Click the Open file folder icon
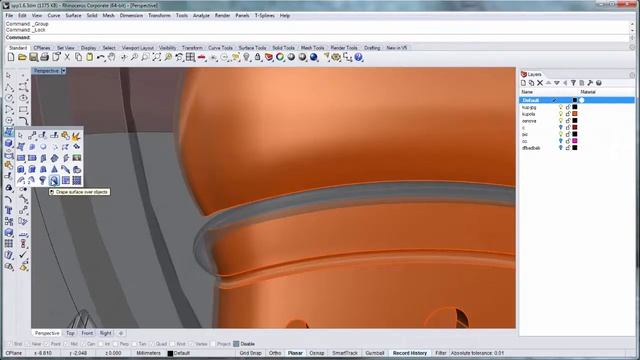 pyautogui.click(x=22, y=58)
